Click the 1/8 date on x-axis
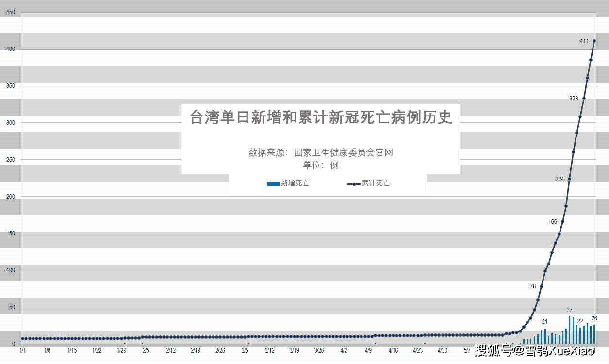 pos(47,350)
